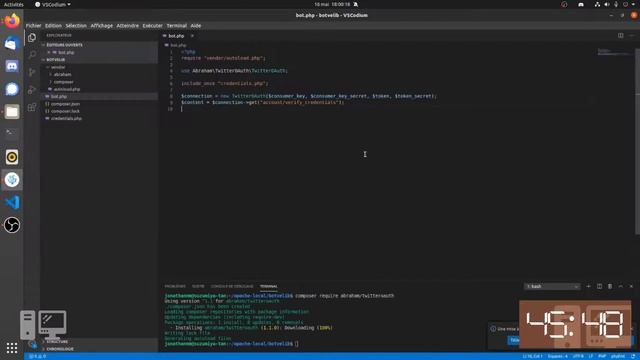
Task: Click the line and column status entry
Action: click(x=532, y=356)
